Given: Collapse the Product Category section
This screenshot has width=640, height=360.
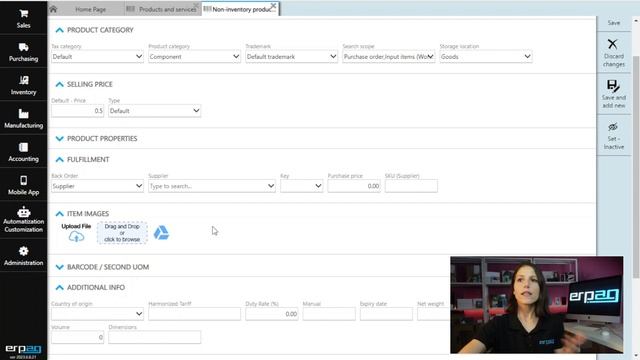Looking at the screenshot, I should [60, 30].
